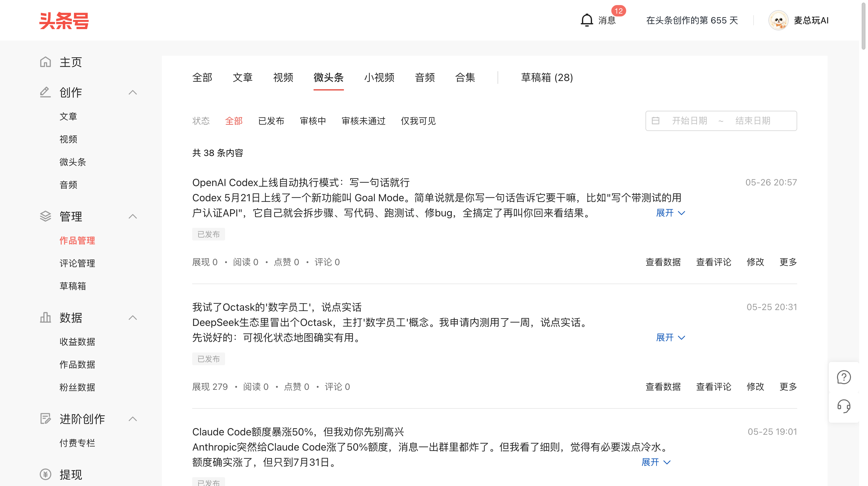Image resolution: width=868 pixels, height=486 pixels.
Task: Switch to the 合集 content tab
Action: [x=465, y=78]
